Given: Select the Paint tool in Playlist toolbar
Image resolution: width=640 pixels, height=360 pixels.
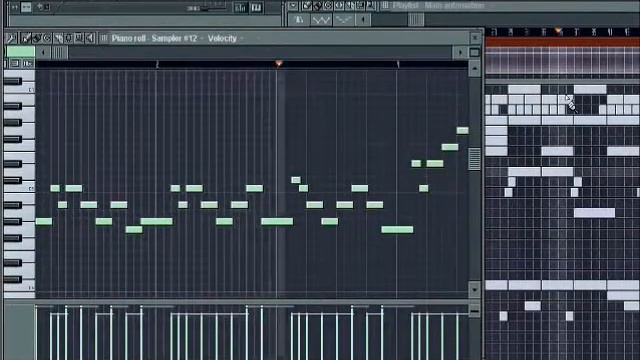Looking at the screenshot, I should tap(317, 6).
